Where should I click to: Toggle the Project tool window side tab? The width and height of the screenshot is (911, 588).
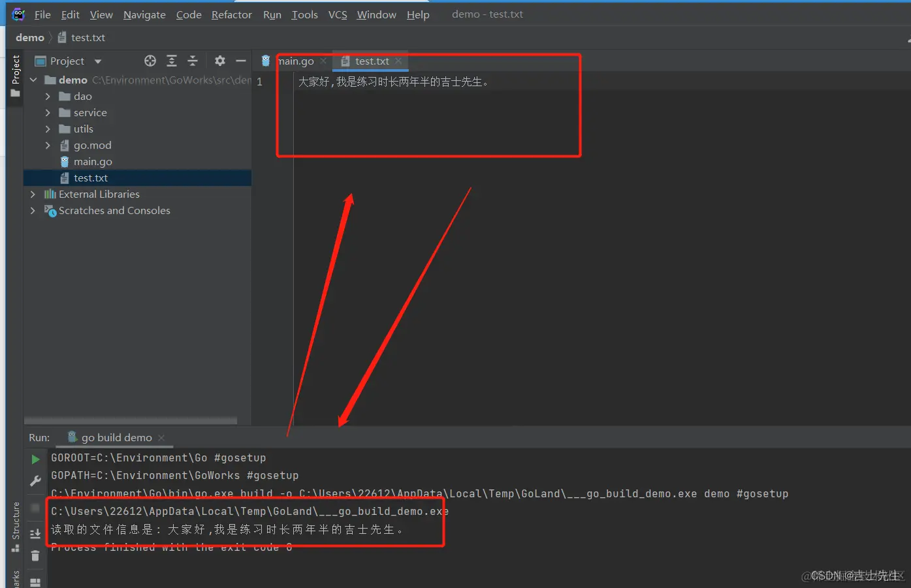(x=16, y=76)
